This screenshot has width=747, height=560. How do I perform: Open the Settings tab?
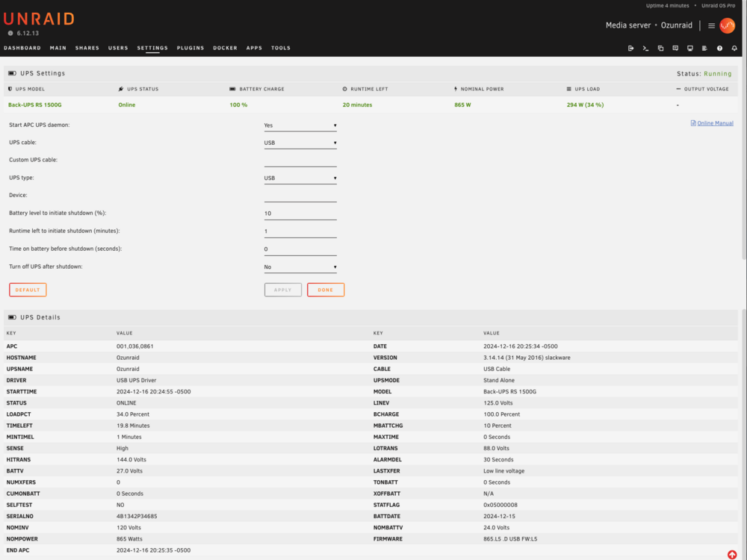(x=152, y=48)
